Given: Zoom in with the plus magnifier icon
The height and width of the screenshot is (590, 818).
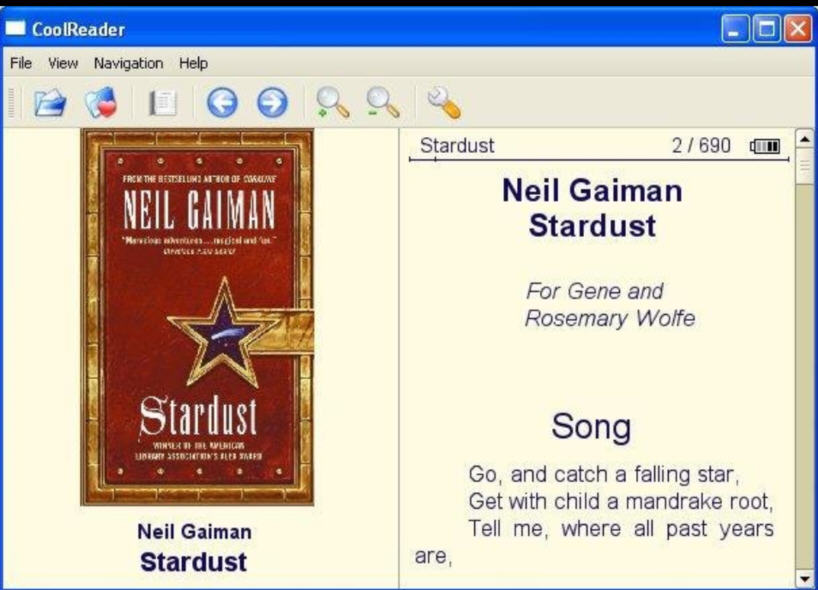Looking at the screenshot, I should [332, 102].
